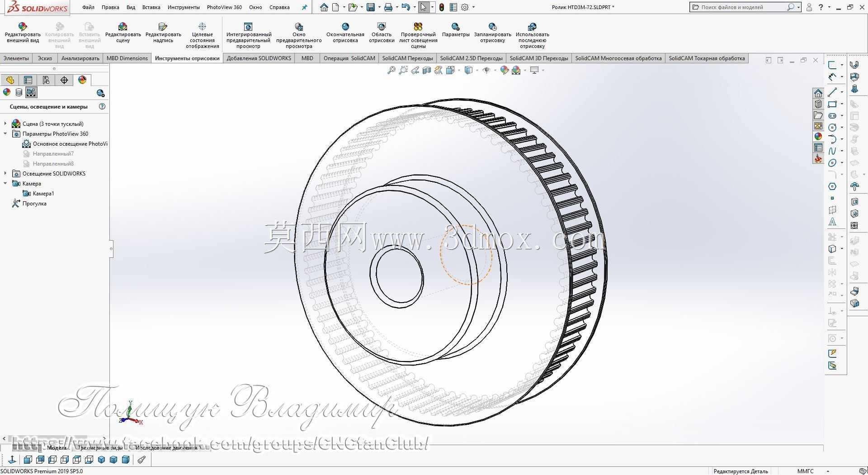
Task: Select Основное освещение PhotoView item
Action: click(65, 144)
